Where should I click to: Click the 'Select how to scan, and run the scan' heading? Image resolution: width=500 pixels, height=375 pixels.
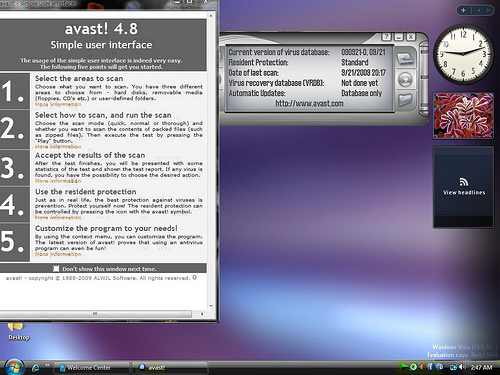point(103,115)
